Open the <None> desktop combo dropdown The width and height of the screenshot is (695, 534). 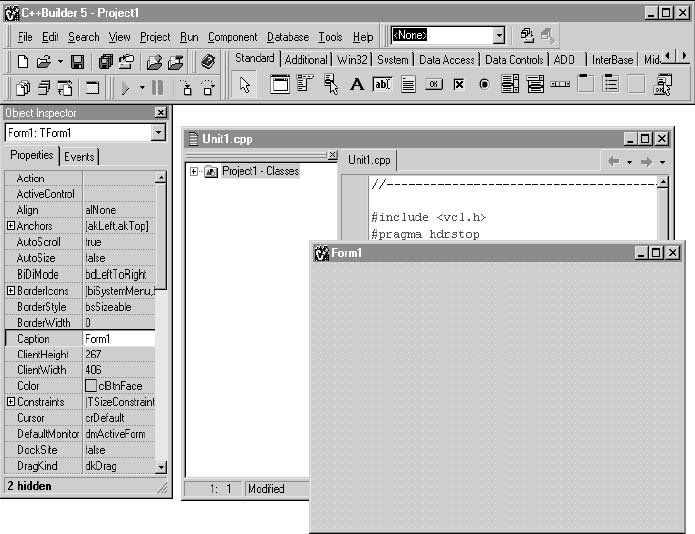point(499,35)
